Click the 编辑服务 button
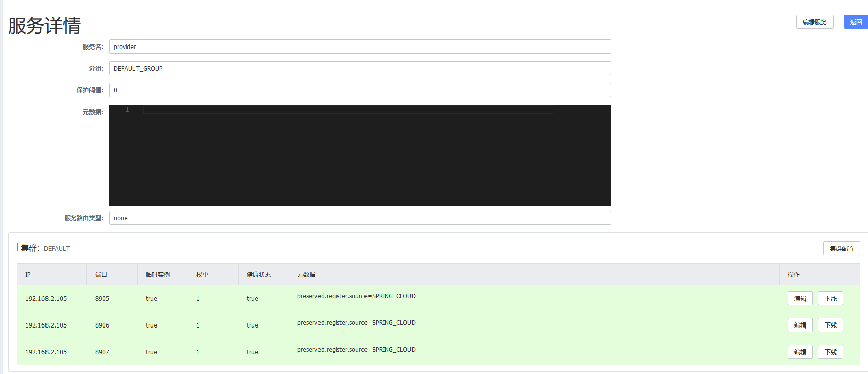Viewport: 868px width, 374px height. coord(814,22)
